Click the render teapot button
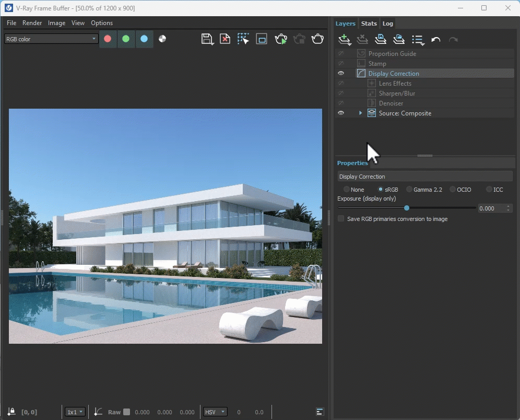 [317, 39]
